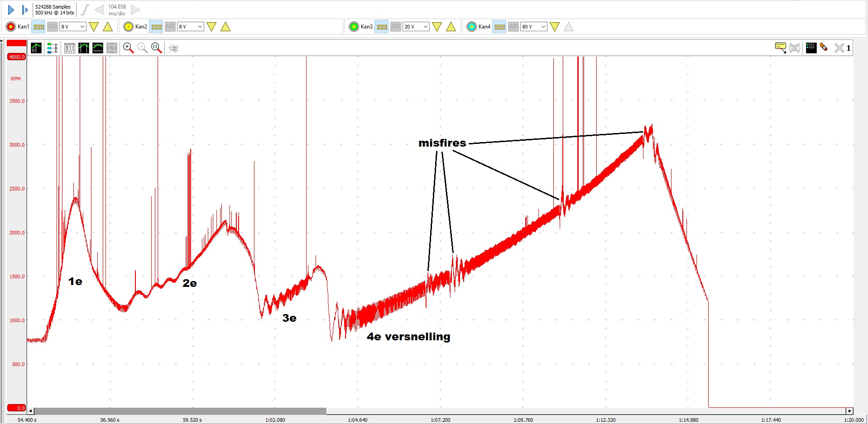Image resolution: width=868 pixels, height=424 pixels.
Task: Increase Kan3 range with up triangle
Action: click(451, 27)
